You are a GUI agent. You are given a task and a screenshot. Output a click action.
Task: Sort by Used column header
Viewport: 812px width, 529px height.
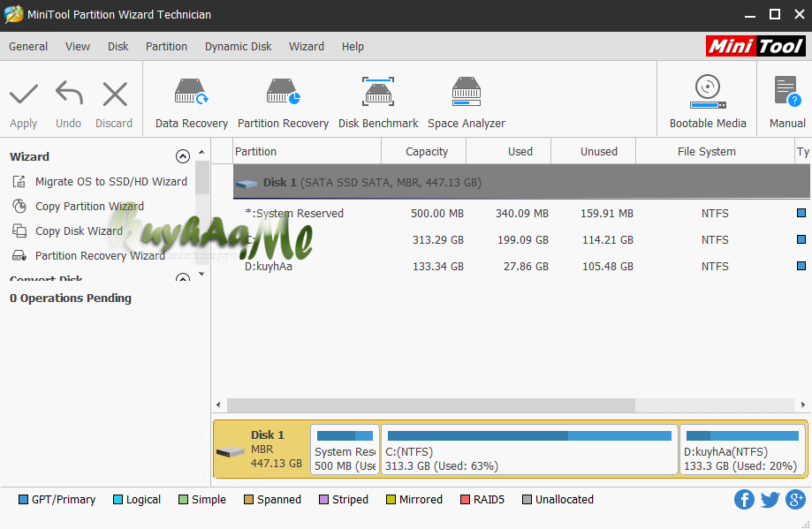coord(509,152)
